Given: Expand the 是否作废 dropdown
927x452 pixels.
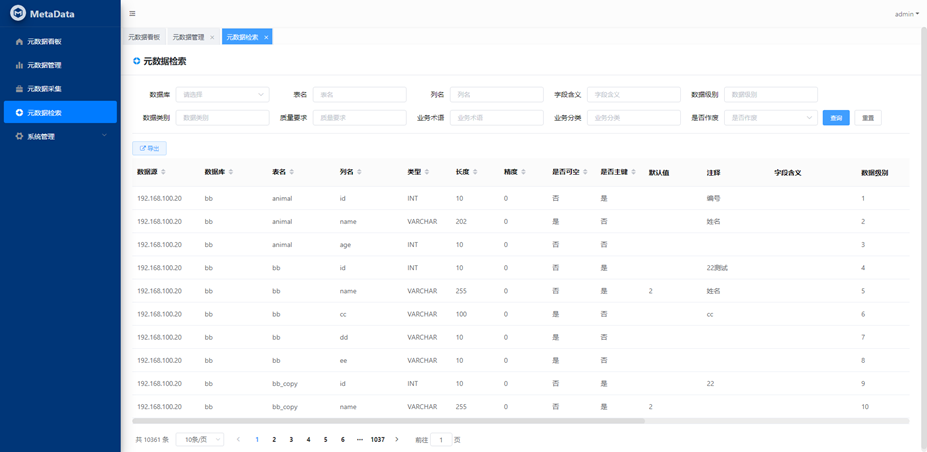Looking at the screenshot, I should tap(770, 118).
